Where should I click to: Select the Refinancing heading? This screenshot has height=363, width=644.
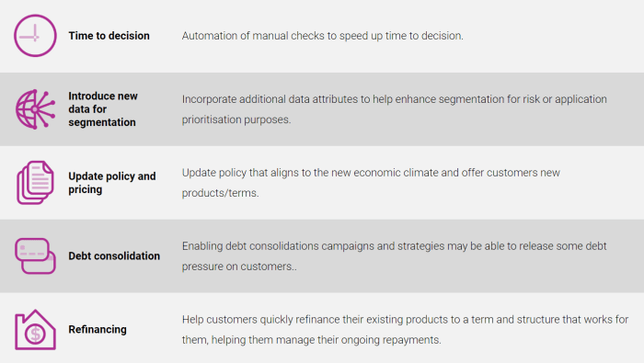coord(98,329)
